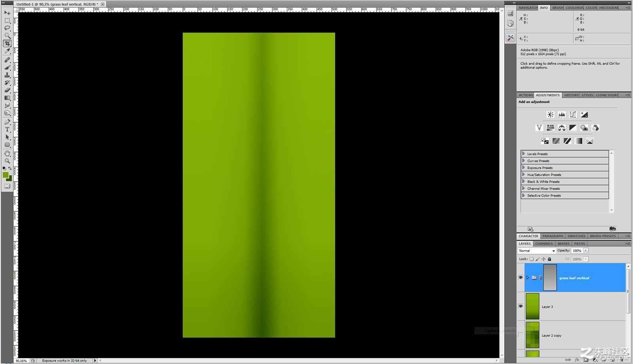
Task: Select the Clone Stamp tool
Action: click(x=7, y=75)
